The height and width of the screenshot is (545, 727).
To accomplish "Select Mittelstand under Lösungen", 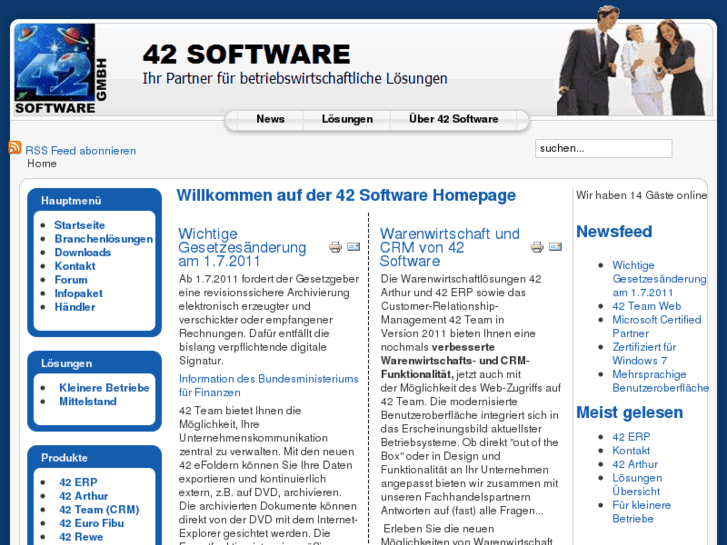I will [x=88, y=402].
